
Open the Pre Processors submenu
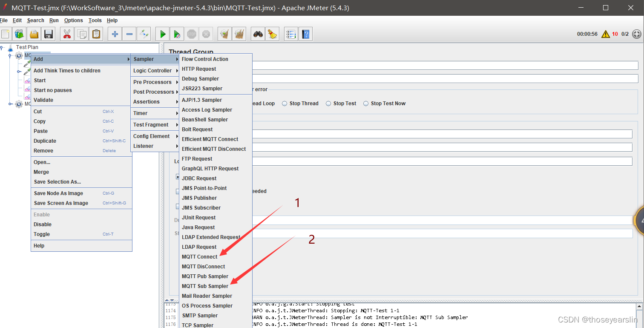[155, 82]
